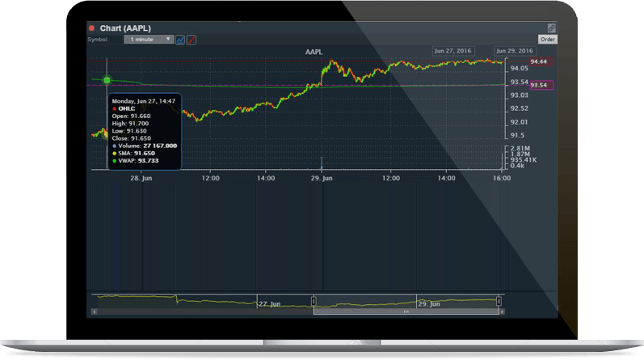
Task: Click the scrollbar left arrow
Action: coord(94,311)
